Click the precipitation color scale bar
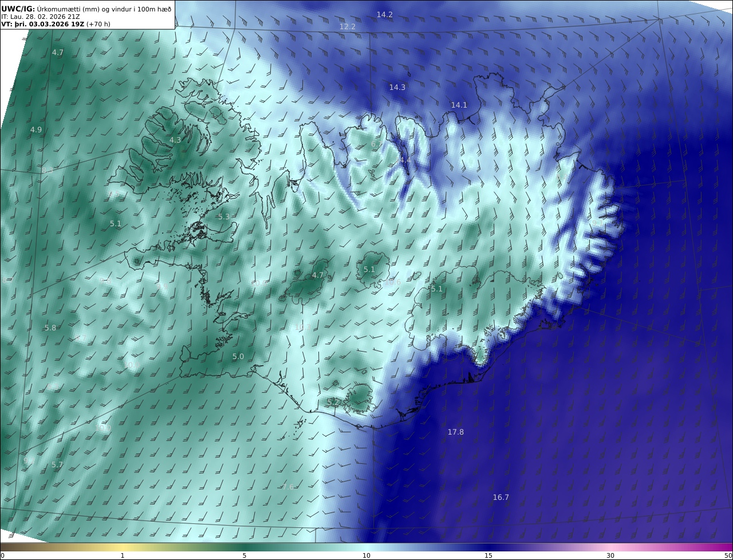The image size is (733, 560). (366, 546)
